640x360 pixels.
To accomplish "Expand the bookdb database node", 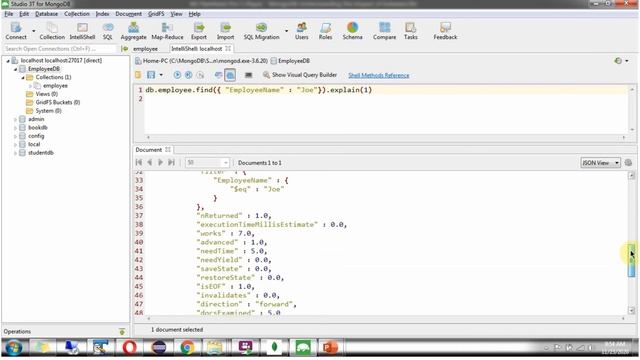I will (16, 128).
